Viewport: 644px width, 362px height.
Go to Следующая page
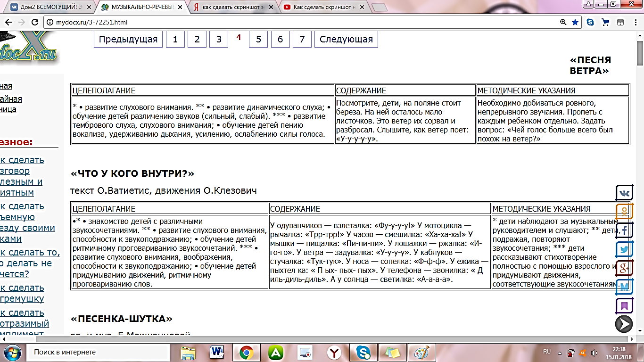click(346, 40)
